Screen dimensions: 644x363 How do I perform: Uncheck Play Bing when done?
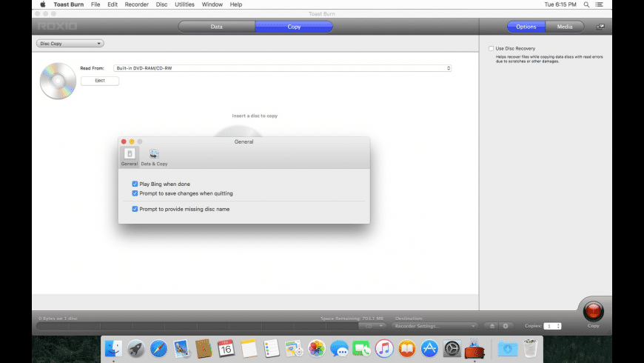[135, 184]
